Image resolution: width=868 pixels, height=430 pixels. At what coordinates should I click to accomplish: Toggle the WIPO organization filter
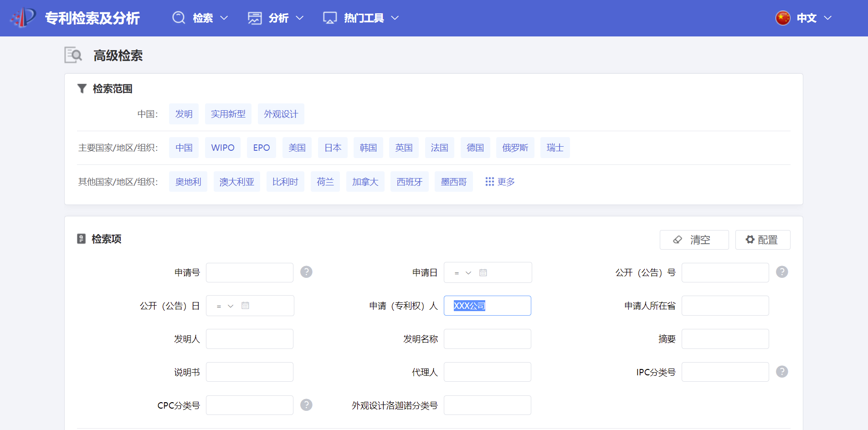click(x=222, y=148)
